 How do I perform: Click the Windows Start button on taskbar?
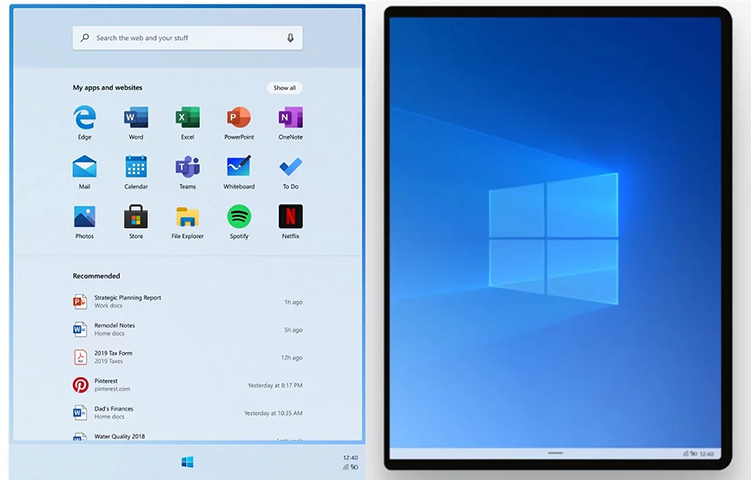tap(187, 462)
